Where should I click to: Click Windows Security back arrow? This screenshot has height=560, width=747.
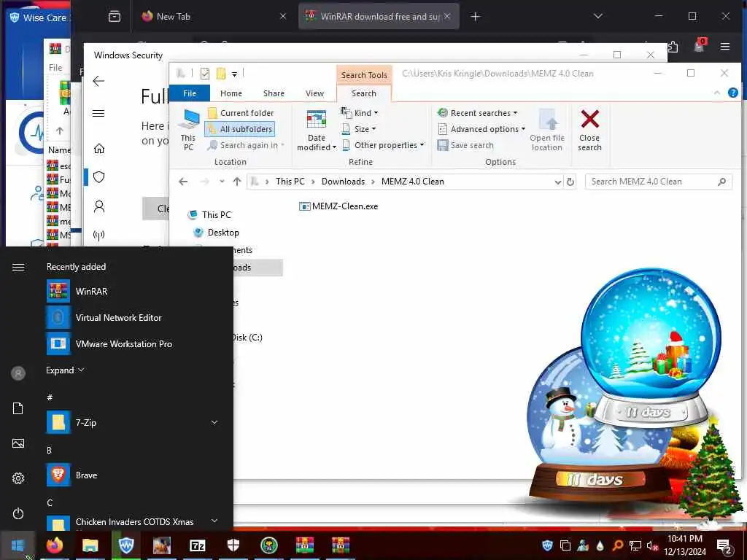click(98, 81)
